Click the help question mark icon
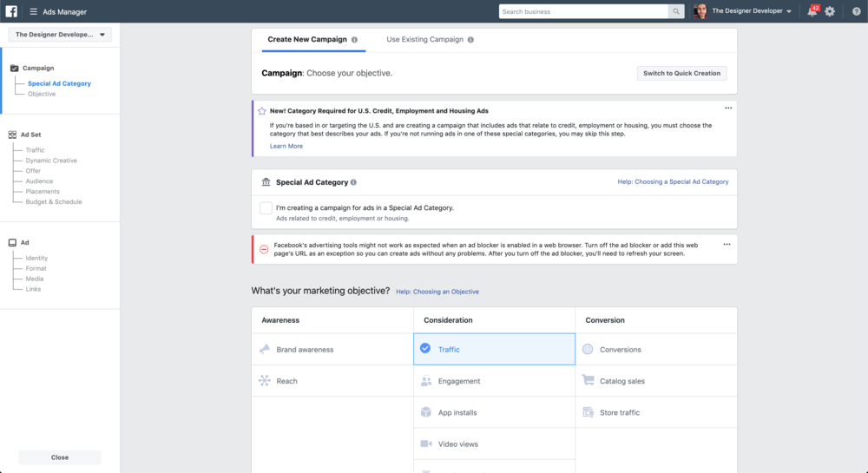Image resolution: width=868 pixels, height=473 pixels. click(856, 11)
